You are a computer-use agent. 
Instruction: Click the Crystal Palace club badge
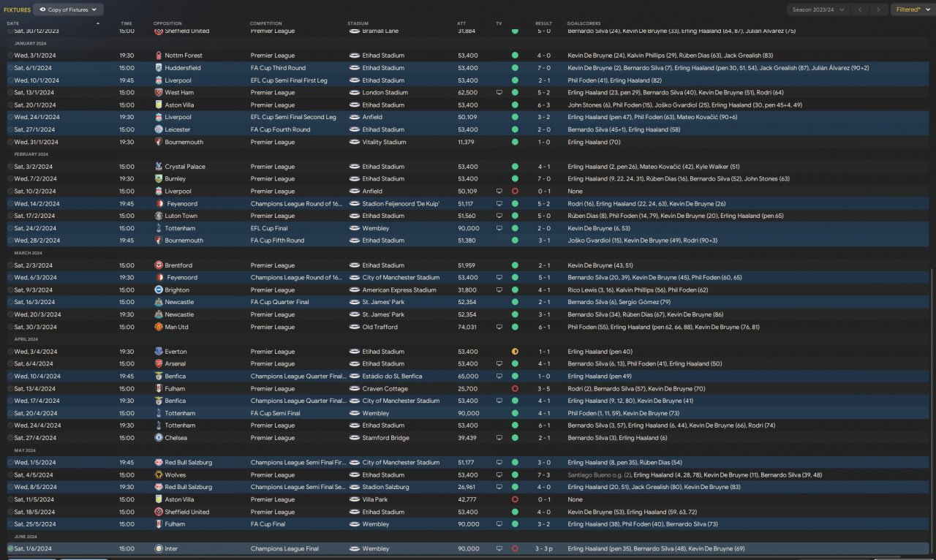(x=159, y=167)
